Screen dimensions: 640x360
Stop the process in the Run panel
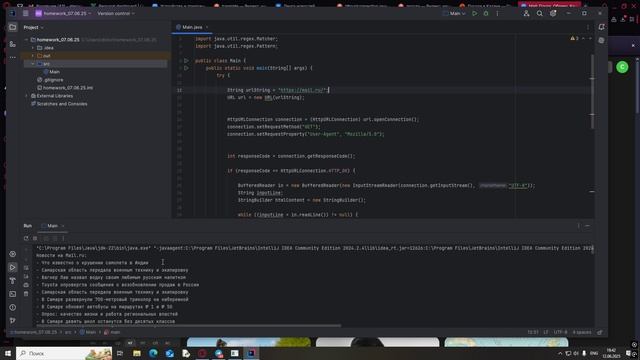(35, 238)
